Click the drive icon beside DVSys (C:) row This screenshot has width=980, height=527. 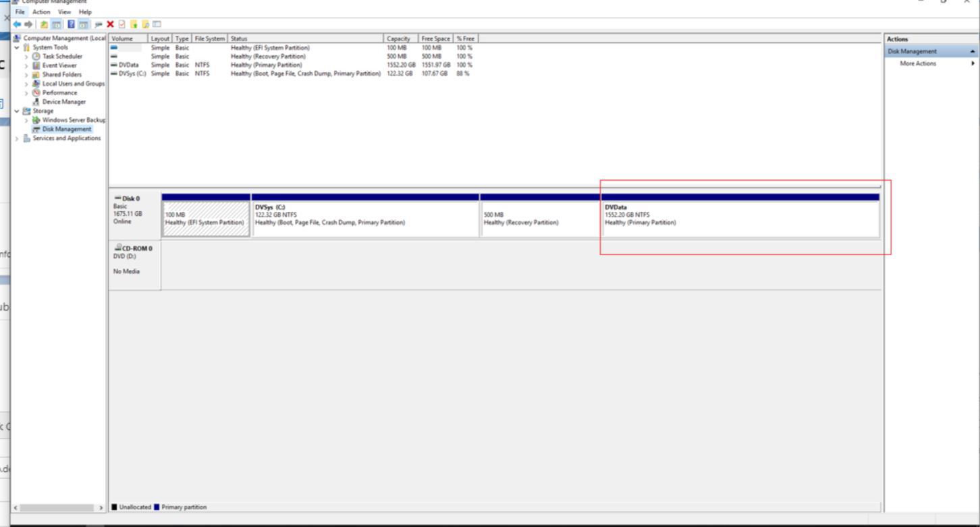pos(114,74)
